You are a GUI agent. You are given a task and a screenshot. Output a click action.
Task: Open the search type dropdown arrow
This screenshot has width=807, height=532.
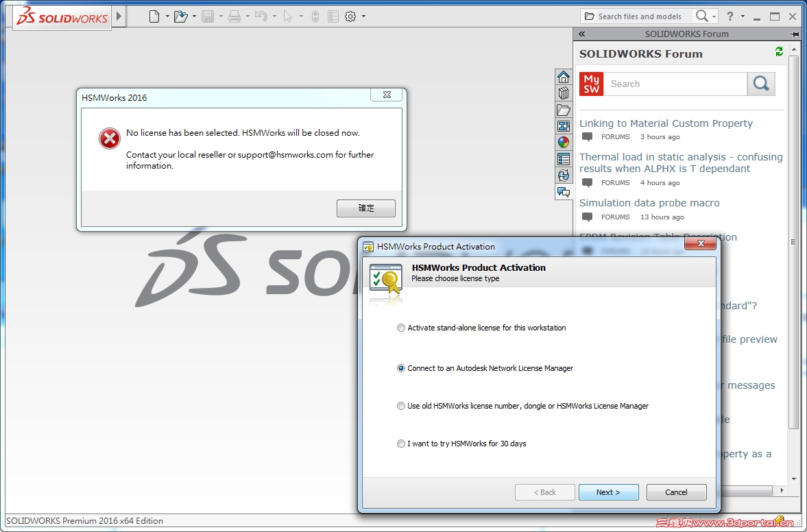point(714,16)
